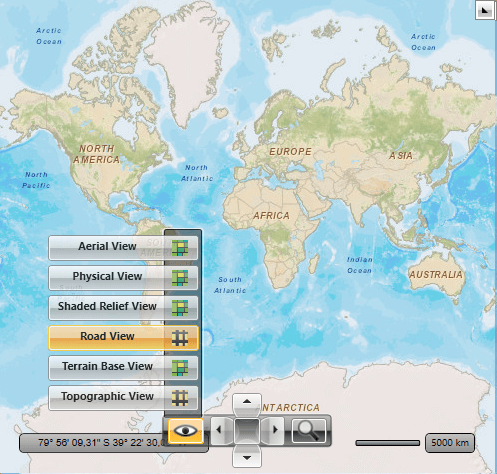Image resolution: width=497 pixels, height=474 pixels.
Task: Click the South Atlantic label
Action: (x=230, y=285)
